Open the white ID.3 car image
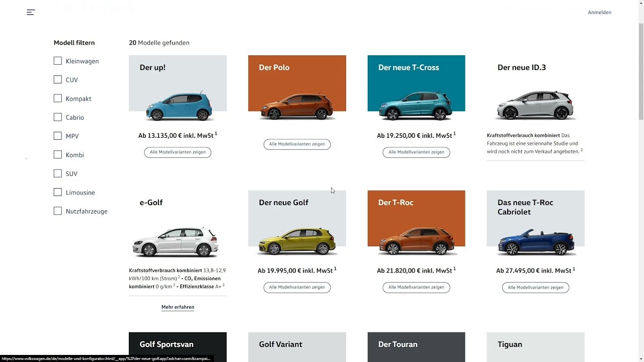Image resolution: width=644 pixels, height=362 pixels. click(535, 106)
